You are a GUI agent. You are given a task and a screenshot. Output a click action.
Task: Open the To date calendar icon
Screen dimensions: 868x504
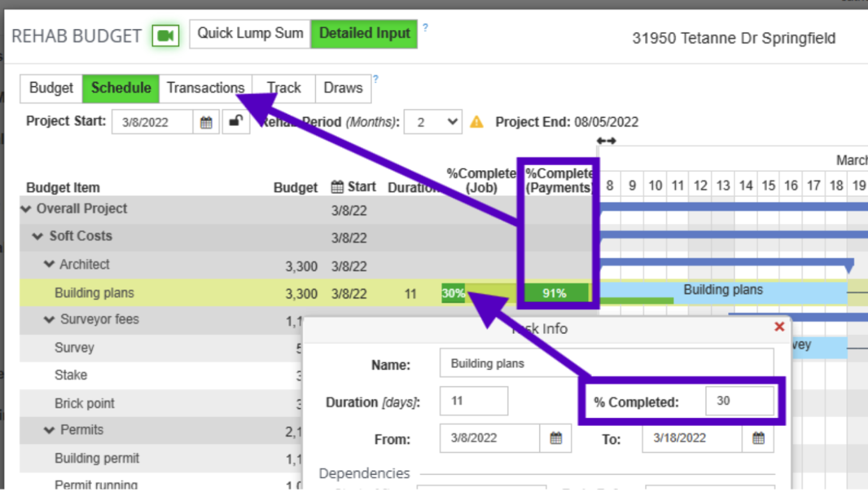coord(758,438)
